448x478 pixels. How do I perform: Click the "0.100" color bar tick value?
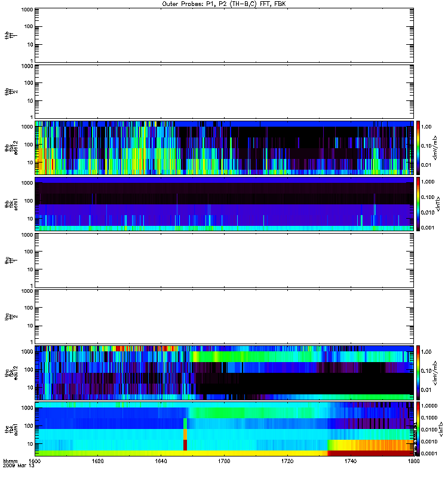428,197
